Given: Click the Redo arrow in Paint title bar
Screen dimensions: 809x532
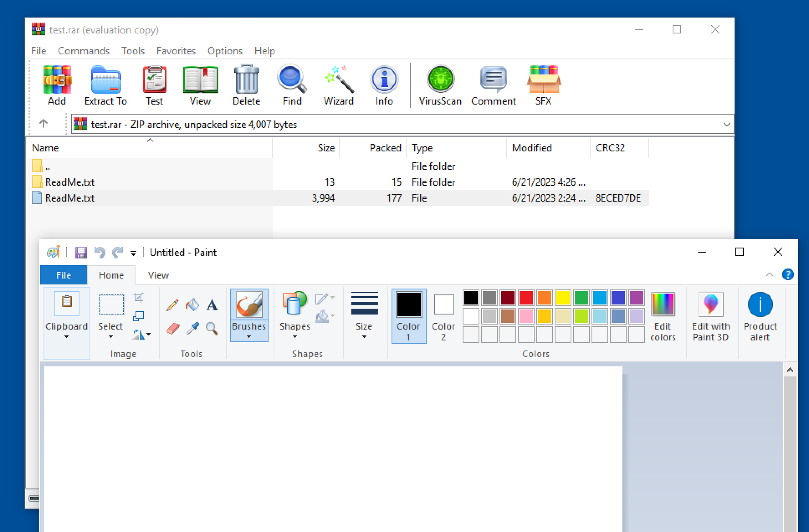Looking at the screenshot, I should point(118,252).
